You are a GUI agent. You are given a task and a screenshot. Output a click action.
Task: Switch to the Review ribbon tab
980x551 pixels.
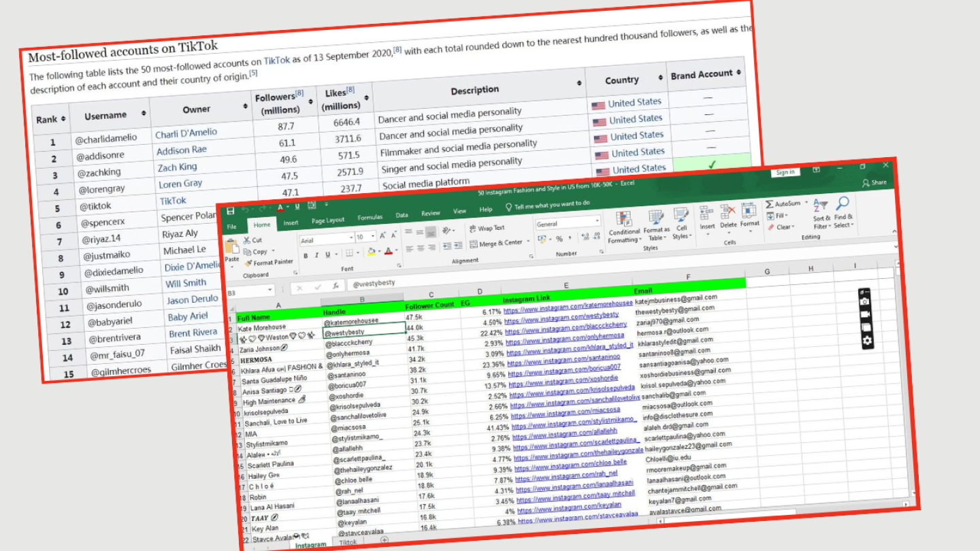[431, 214]
